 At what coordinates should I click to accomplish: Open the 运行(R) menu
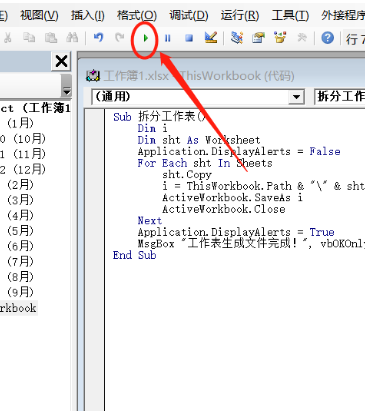click(x=240, y=15)
